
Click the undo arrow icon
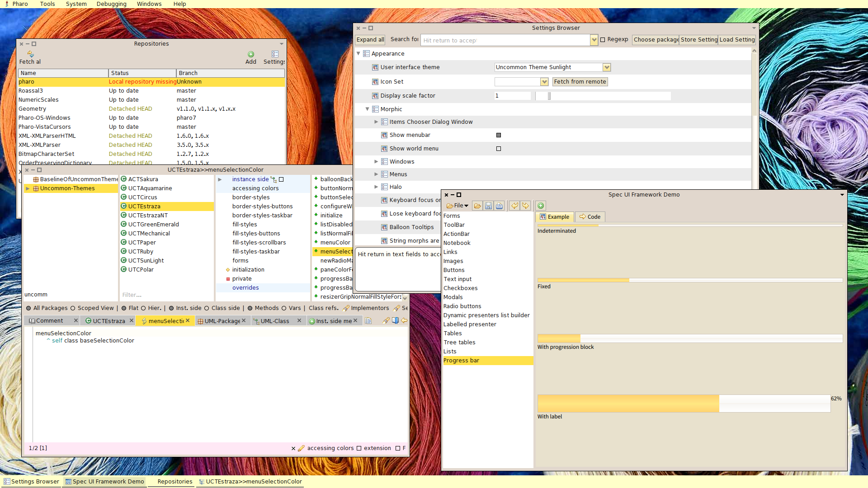tap(514, 206)
